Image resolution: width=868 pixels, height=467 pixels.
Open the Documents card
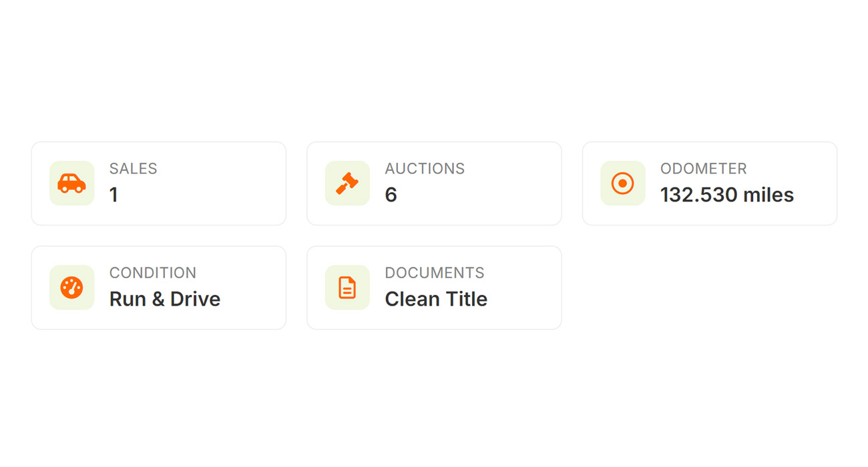pos(434,288)
